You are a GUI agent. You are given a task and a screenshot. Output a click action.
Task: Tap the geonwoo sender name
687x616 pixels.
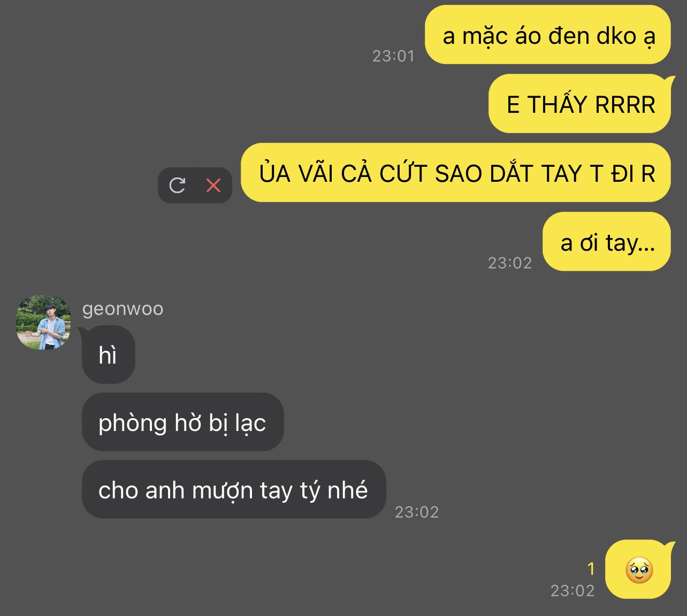(x=123, y=309)
